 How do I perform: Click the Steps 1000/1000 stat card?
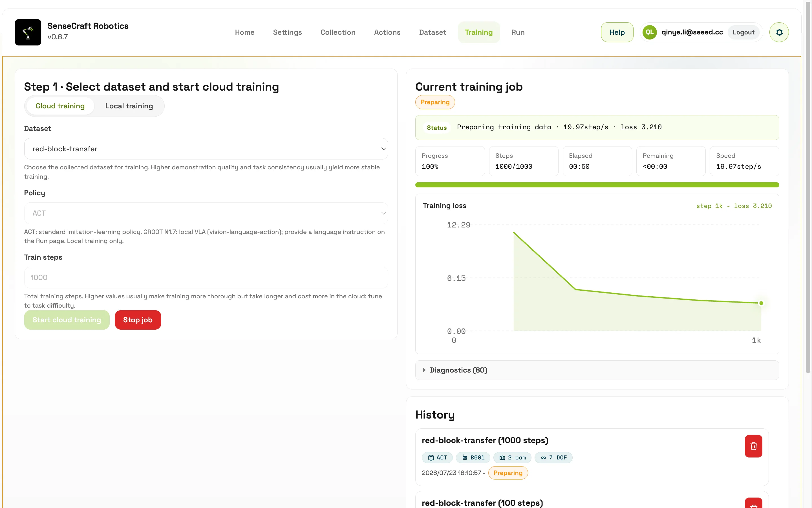pos(524,161)
